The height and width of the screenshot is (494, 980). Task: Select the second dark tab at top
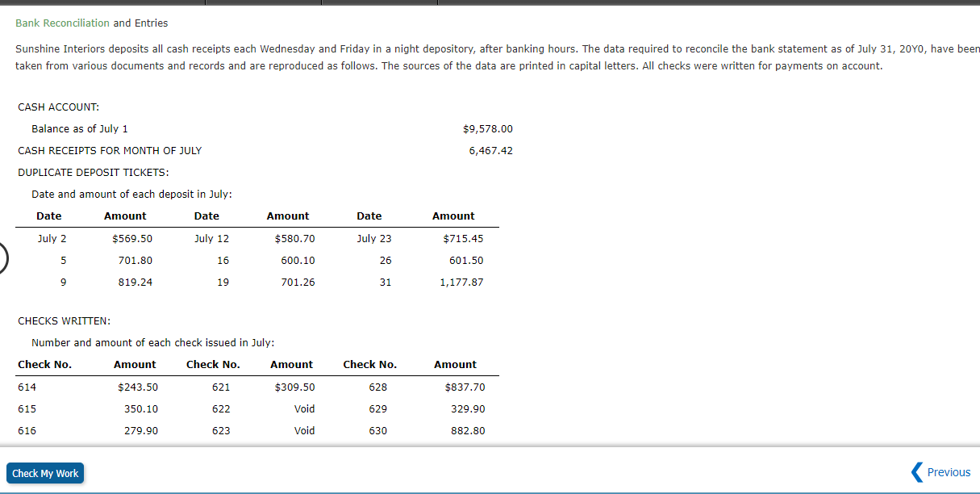[262, 3]
